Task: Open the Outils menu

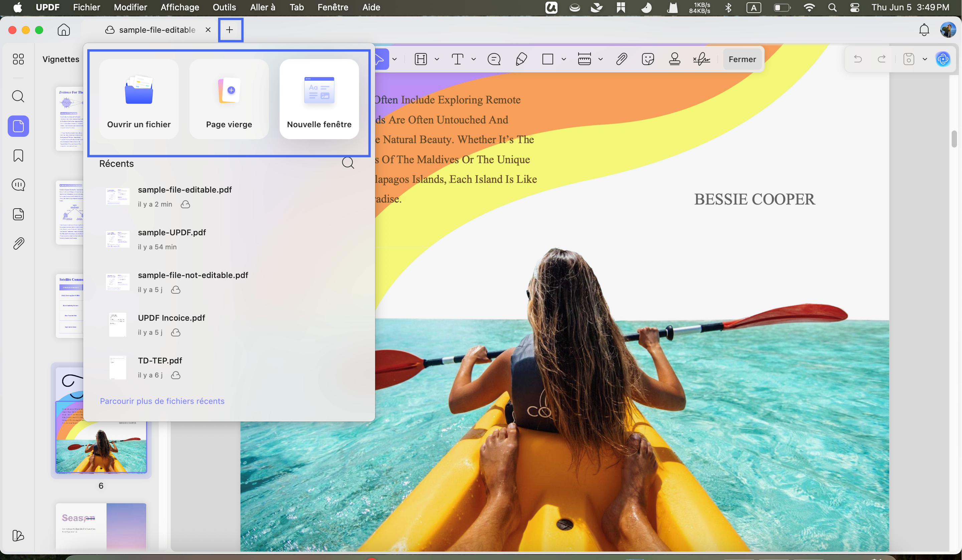Action: (224, 7)
